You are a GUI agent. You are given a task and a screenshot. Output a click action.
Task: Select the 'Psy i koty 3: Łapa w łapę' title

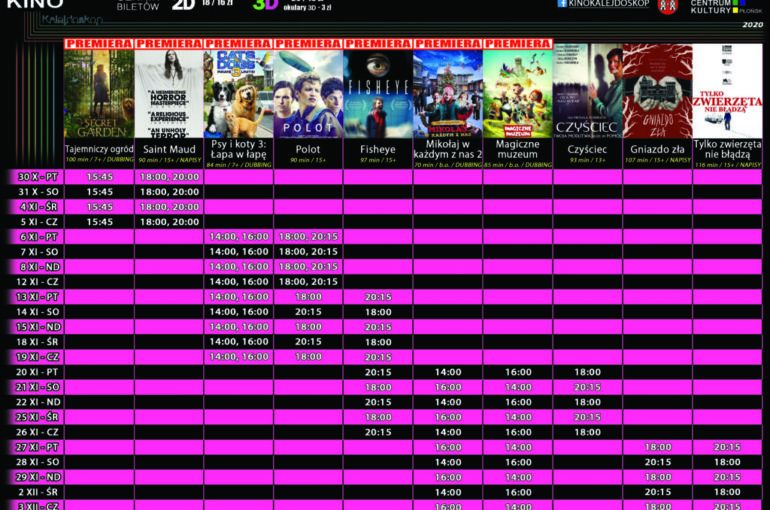tap(239, 149)
